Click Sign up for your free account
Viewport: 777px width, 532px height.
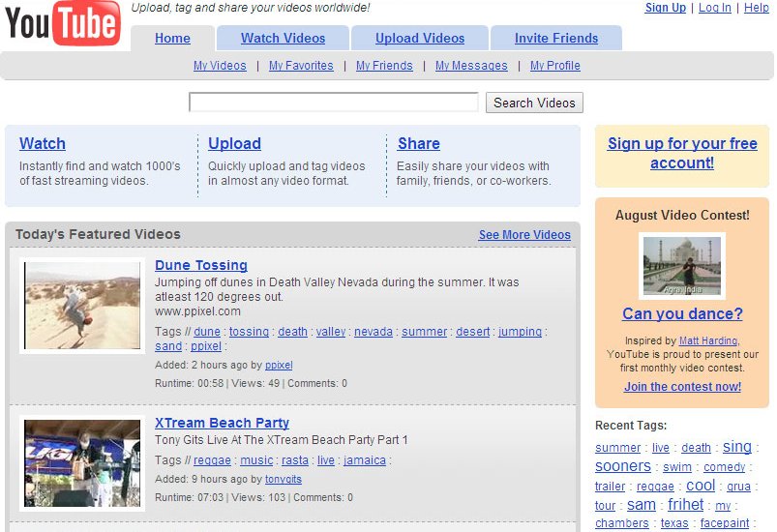click(682, 153)
